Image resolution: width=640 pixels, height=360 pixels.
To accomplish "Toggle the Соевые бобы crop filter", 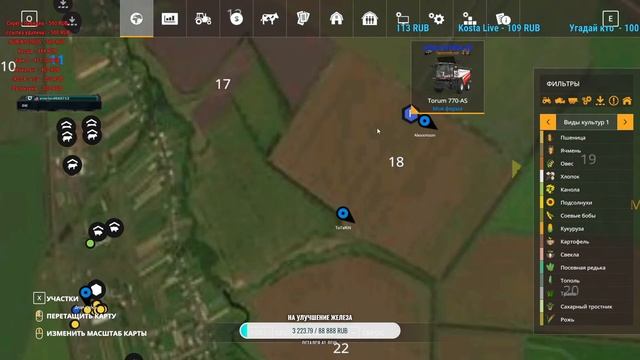I will pyautogui.click(x=587, y=216).
